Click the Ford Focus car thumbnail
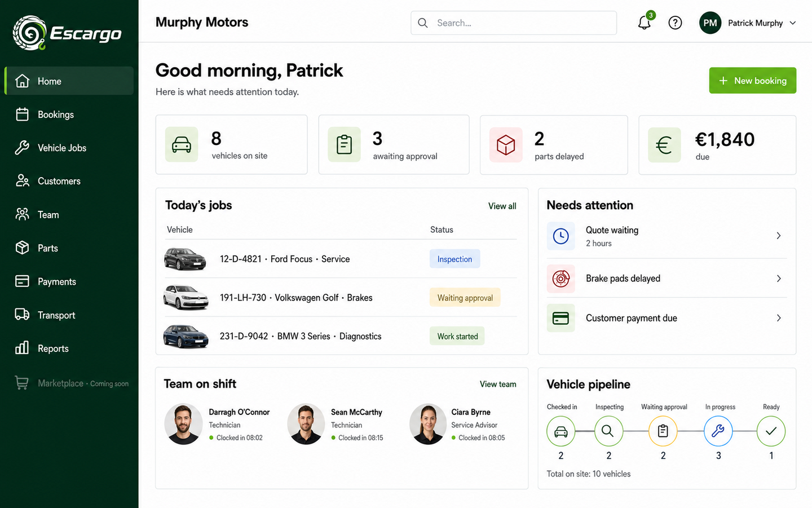 point(185,259)
